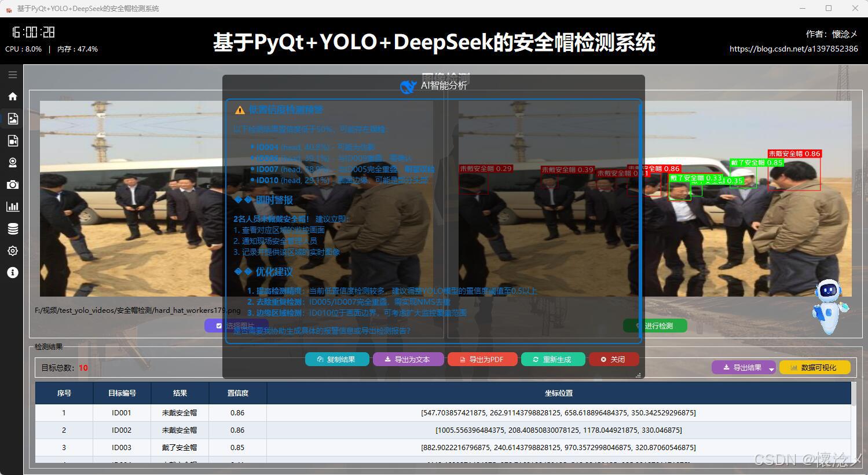
Task: Click the file path hard_hat_workers179.png text
Action: (137, 310)
